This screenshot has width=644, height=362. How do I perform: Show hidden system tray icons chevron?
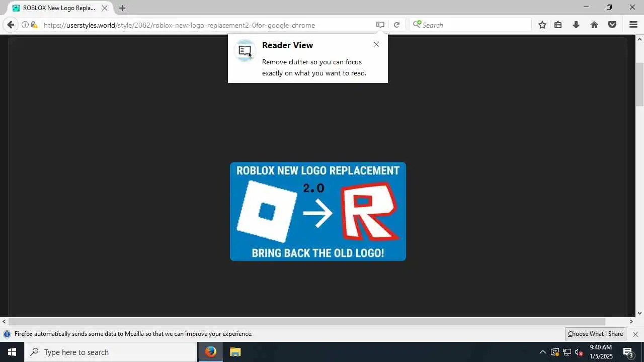(542, 352)
